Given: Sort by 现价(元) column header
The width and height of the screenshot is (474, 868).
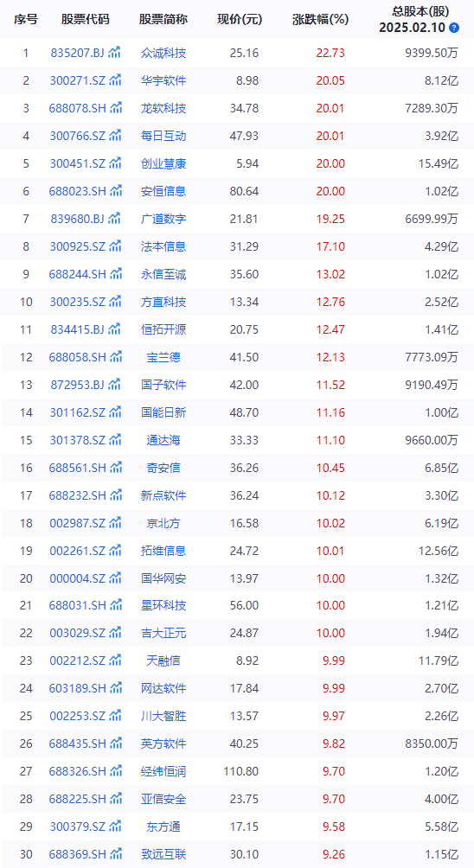Looking at the screenshot, I should point(240,19).
